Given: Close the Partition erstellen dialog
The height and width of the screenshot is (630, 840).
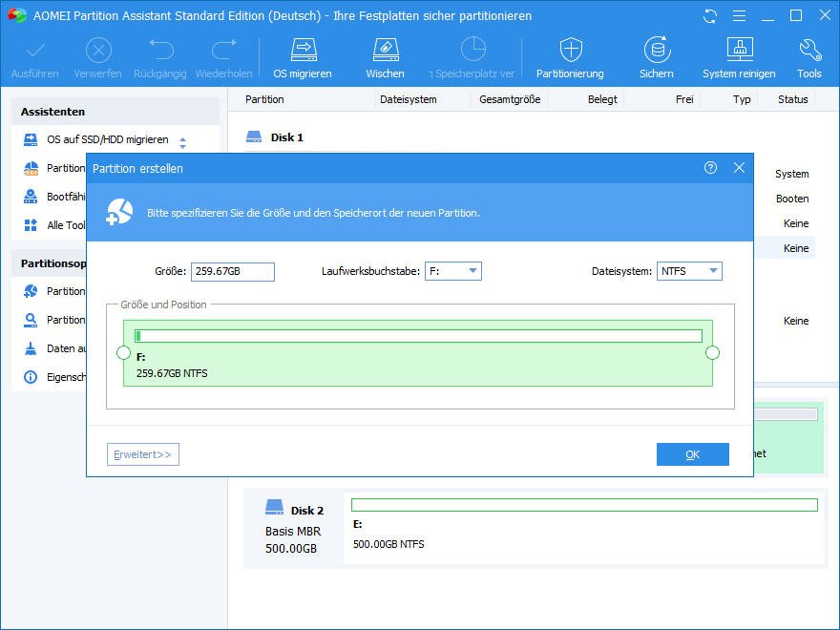Looking at the screenshot, I should pyautogui.click(x=739, y=168).
